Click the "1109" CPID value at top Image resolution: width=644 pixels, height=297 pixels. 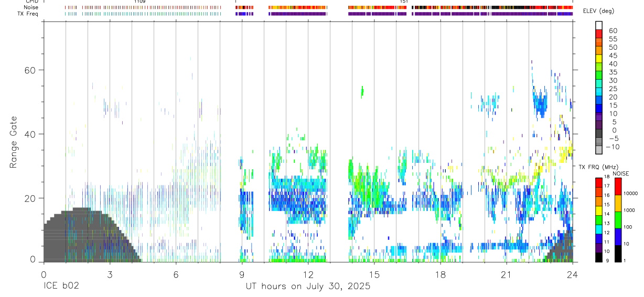(x=139, y=2)
